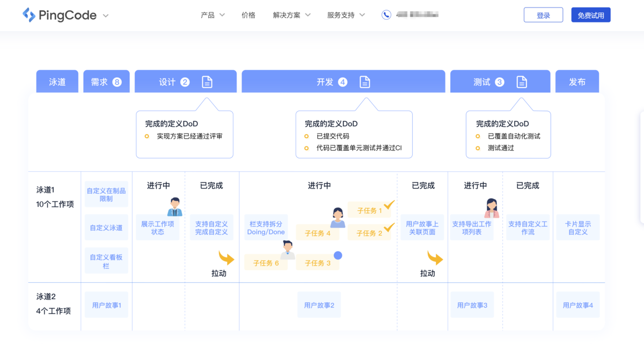Image resolution: width=644 pixels, height=346 pixels.
Task: Click the yellow 拉动 pull arrow after 设计已完成
Action: (225, 259)
